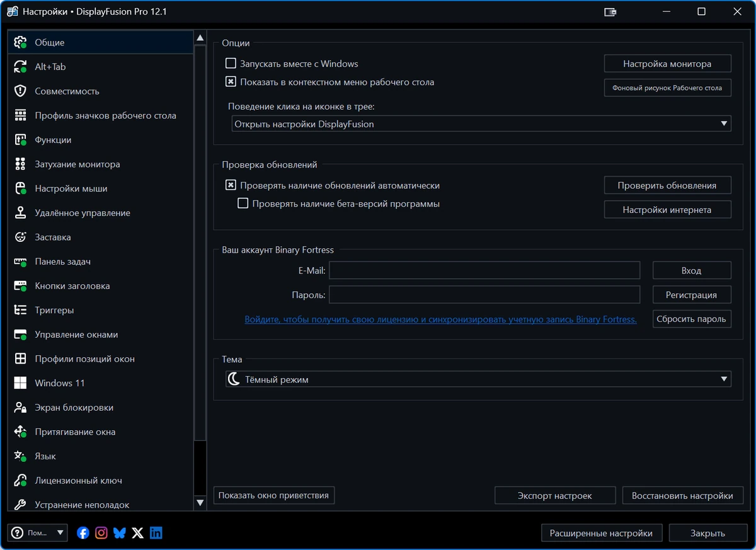Open the Bluesky butterfly icon
This screenshot has width=756, height=550.
(120, 533)
